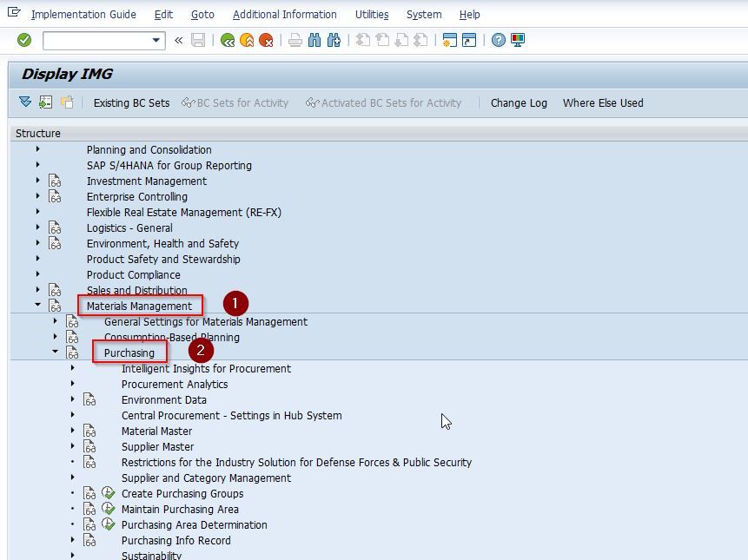This screenshot has height=560, width=748.
Task: Expand Planning and Consolidation node
Action: point(37,149)
